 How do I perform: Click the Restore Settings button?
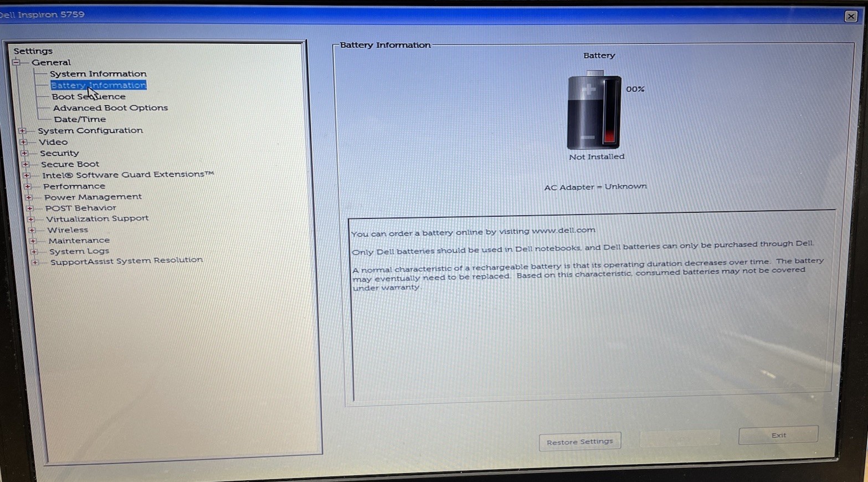click(580, 442)
